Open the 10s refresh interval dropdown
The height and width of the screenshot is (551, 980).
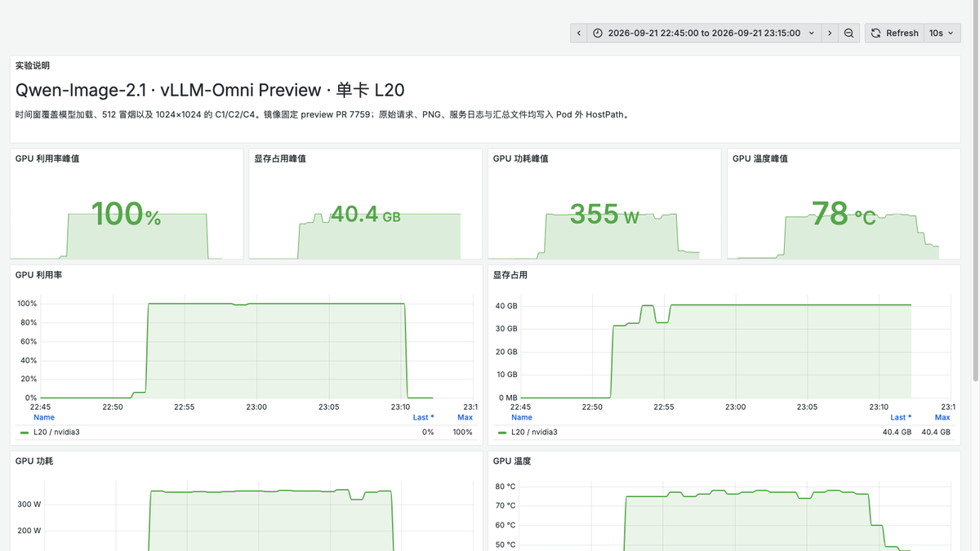(x=942, y=33)
